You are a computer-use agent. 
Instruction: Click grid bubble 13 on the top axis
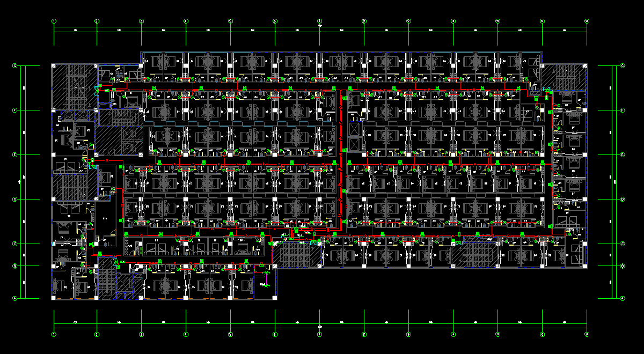(x=587, y=21)
